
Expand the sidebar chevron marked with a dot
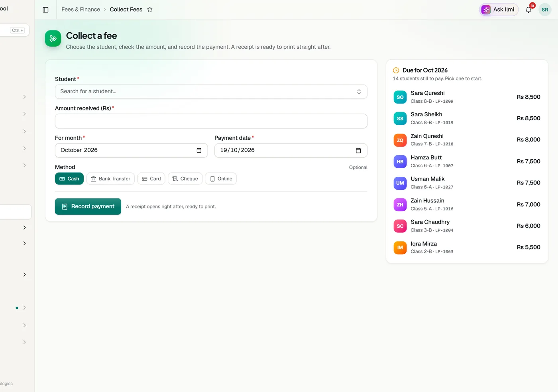click(24, 308)
